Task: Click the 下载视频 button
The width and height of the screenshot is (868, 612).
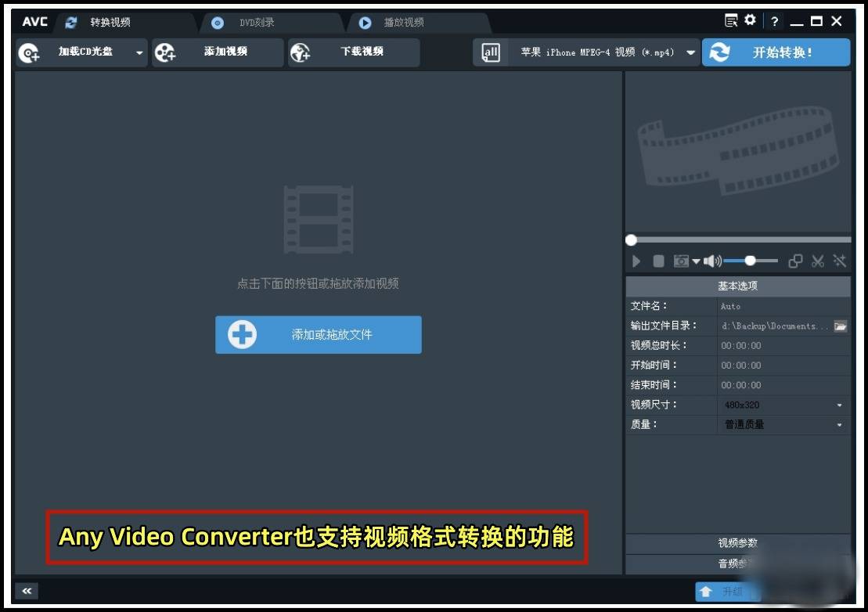Action: [x=354, y=52]
